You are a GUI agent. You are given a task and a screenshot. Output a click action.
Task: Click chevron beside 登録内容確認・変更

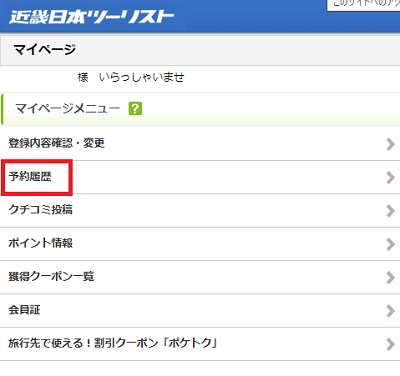point(390,144)
